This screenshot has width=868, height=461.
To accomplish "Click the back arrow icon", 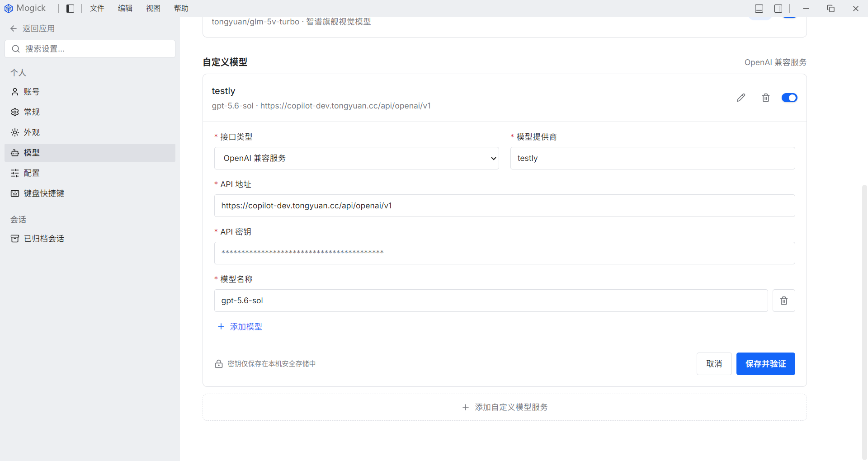I will pos(14,28).
